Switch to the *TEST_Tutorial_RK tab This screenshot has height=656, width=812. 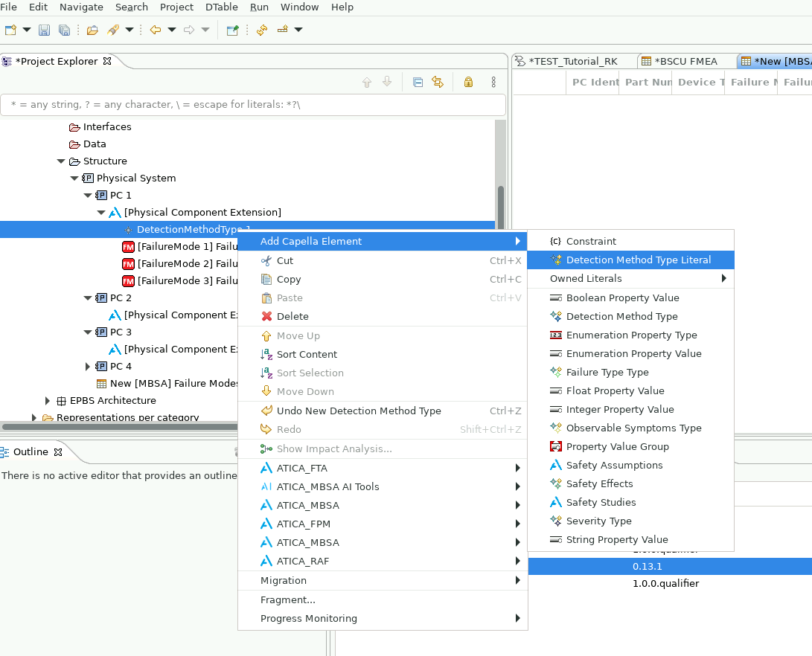(x=573, y=61)
